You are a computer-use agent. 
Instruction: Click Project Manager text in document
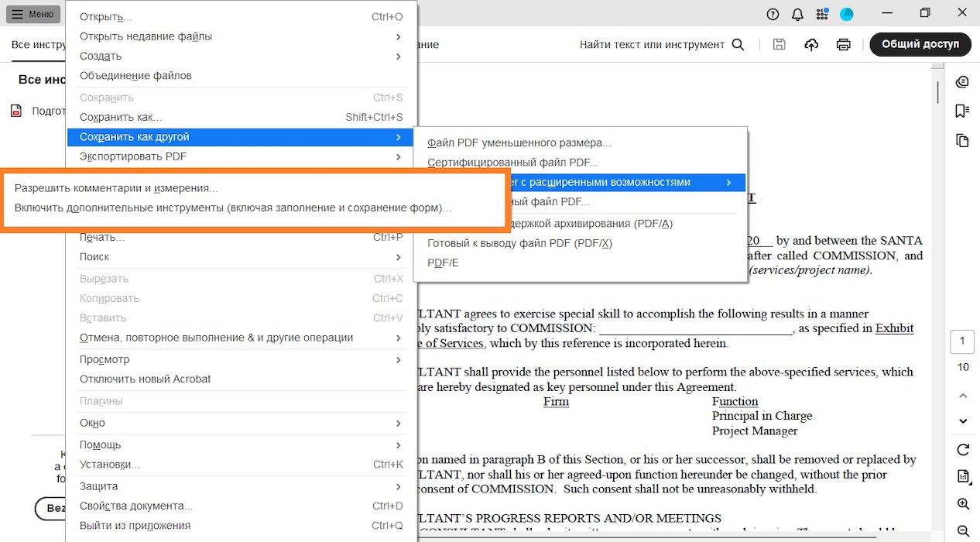755,431
